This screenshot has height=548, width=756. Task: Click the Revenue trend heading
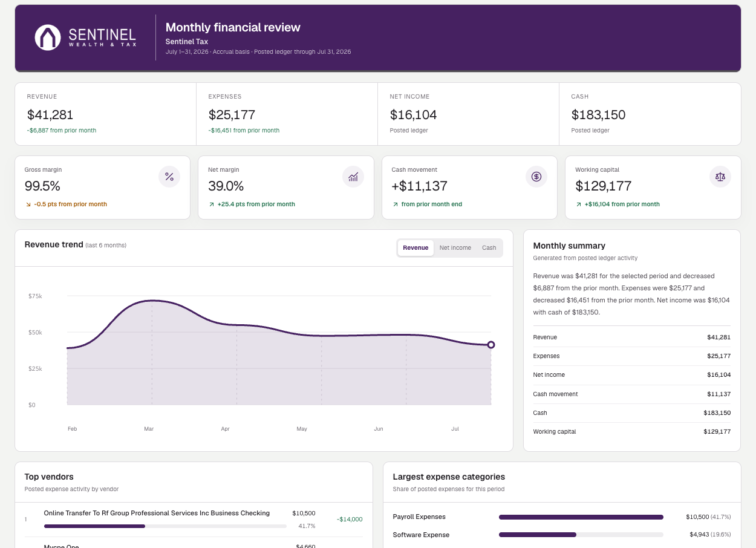(x=54, y=245)
